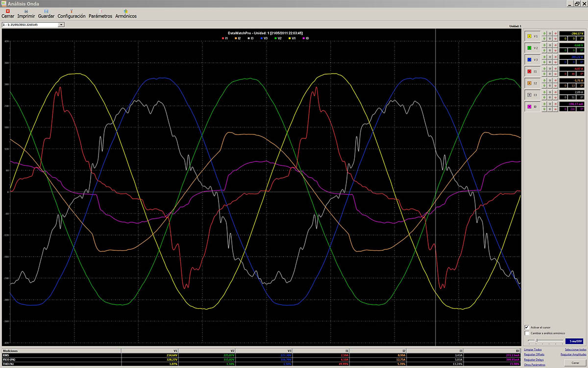Click upper gray button in I1 row
Screen dimensions: 588x368
click(x=550, y=69)
